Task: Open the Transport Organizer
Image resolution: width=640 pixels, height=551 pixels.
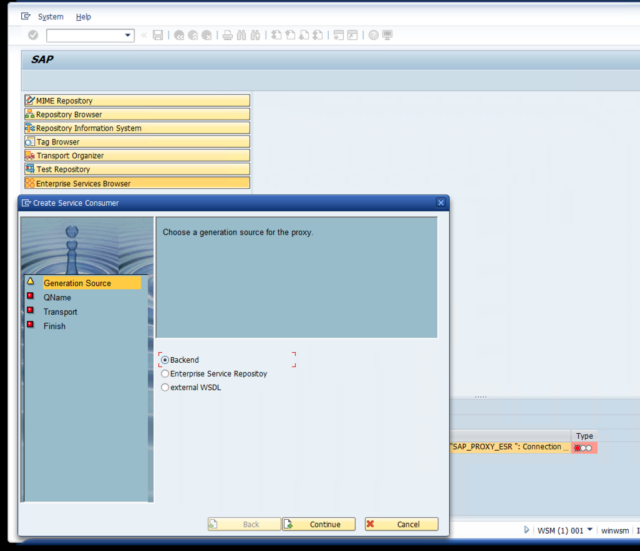Action: tap(136, 156)
